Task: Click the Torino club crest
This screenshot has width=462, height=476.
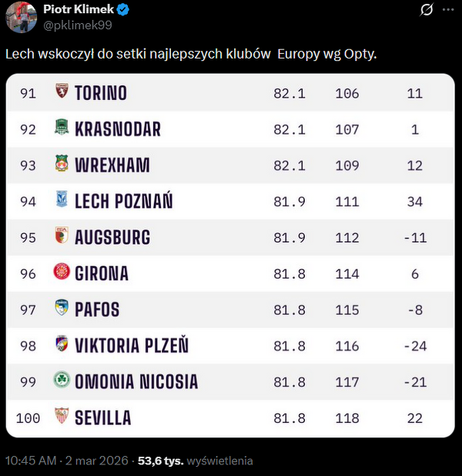Action: click(x=62, y=93)
